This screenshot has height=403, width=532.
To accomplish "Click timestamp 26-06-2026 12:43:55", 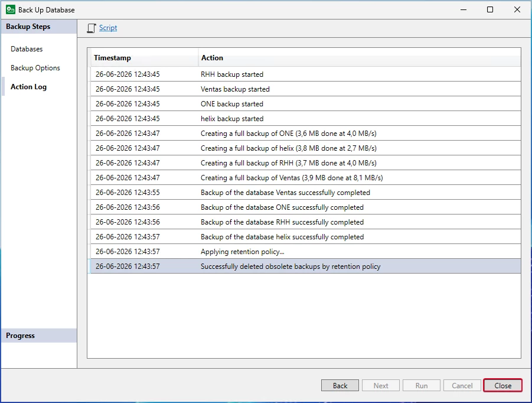I will [128, 193].
